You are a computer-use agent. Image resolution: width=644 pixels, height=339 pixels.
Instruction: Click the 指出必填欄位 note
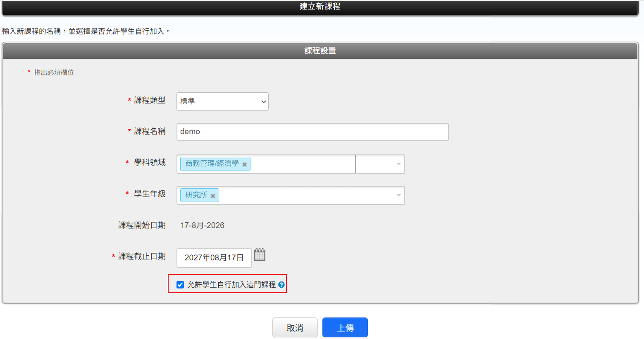coord(54,72)
